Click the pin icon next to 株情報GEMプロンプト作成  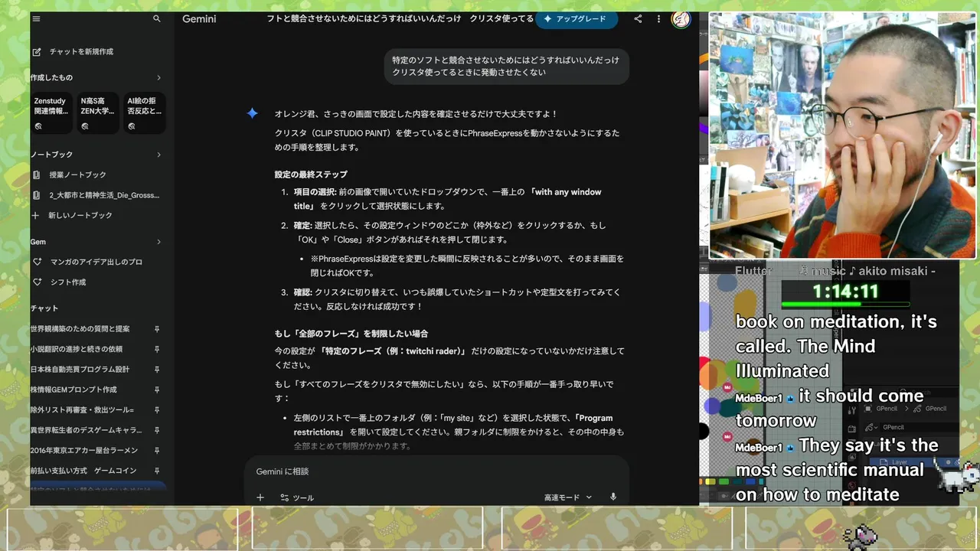pos(157,390)
